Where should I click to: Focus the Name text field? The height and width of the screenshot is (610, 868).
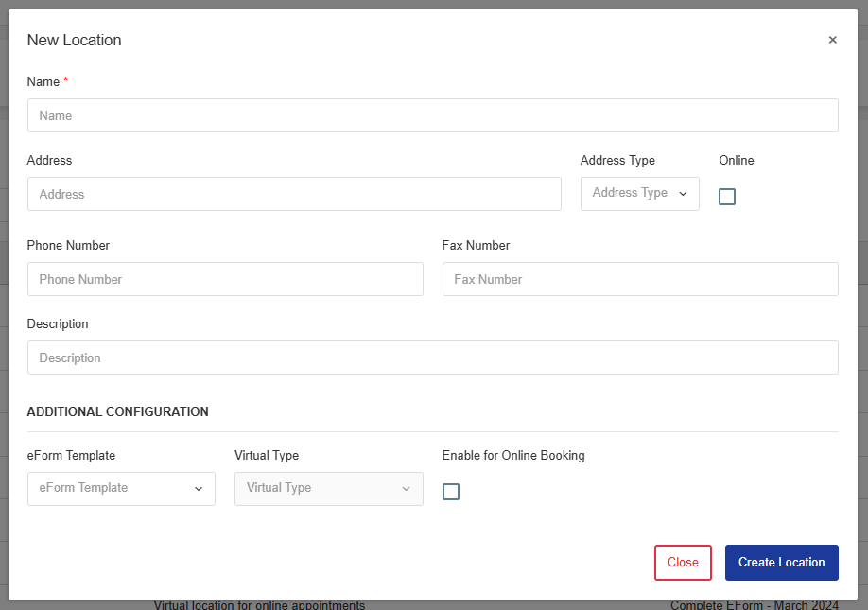(x=432, y=115)
